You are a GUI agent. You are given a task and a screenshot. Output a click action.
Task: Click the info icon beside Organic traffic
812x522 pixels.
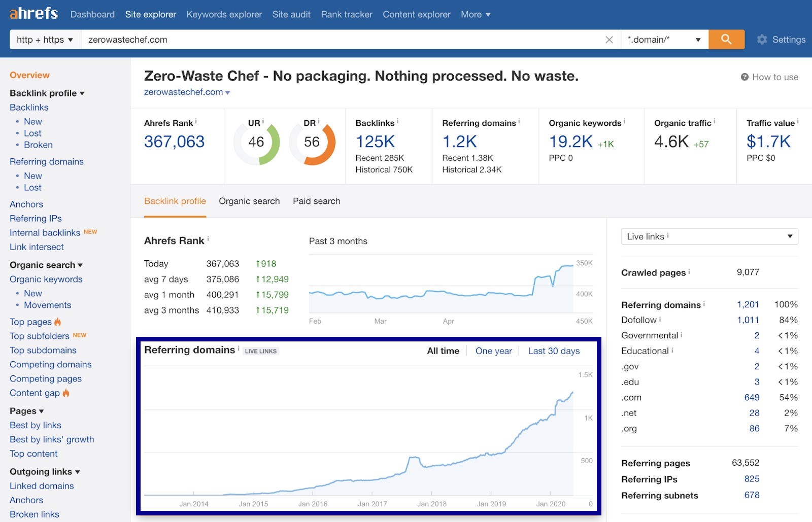715,122
